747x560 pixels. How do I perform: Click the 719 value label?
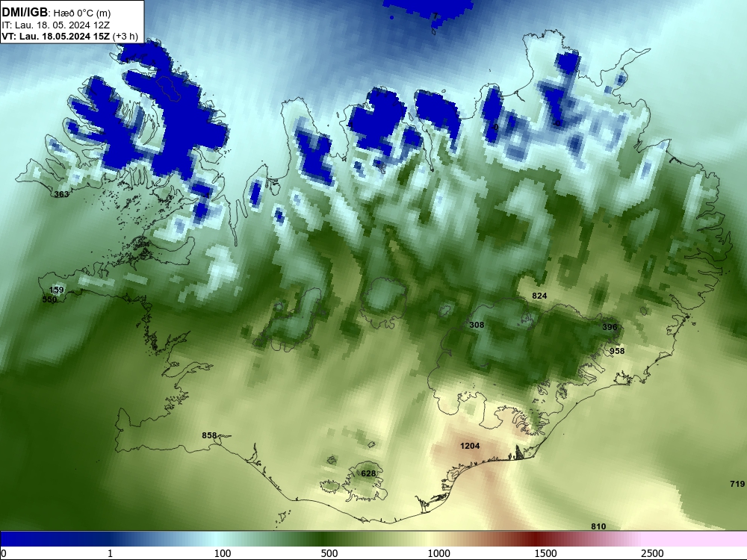(737, 484)
